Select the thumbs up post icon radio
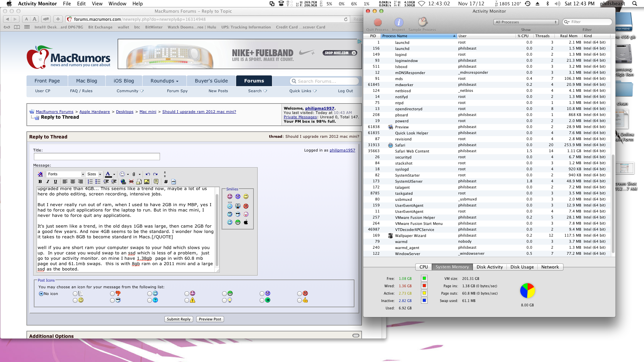 [299, 301]
